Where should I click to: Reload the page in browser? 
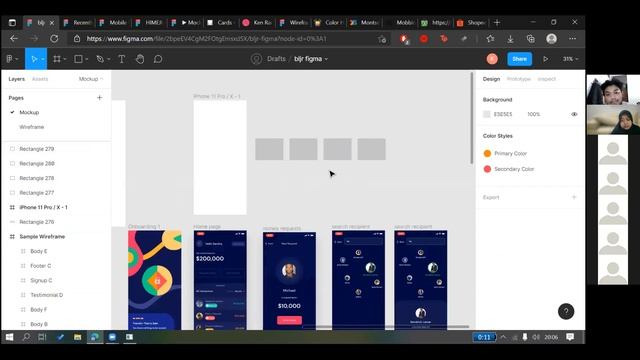click(54, 39)
